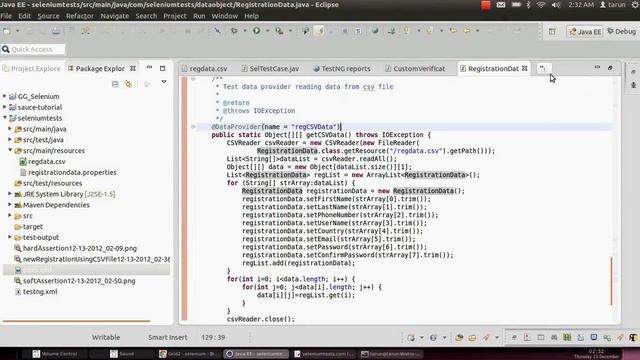Open dropdown arrow next to External Tools icon

pos(290,31)
